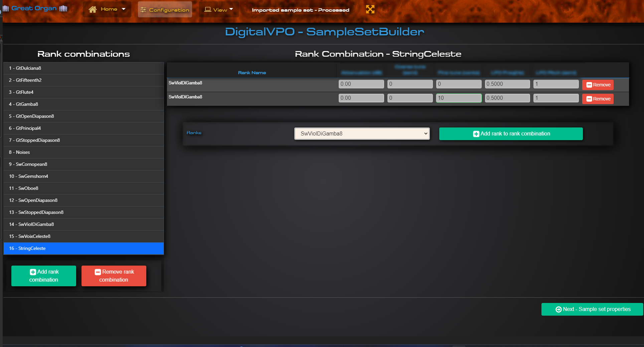
Task: Click the Rank Name column header
Action: coord(252,73)
